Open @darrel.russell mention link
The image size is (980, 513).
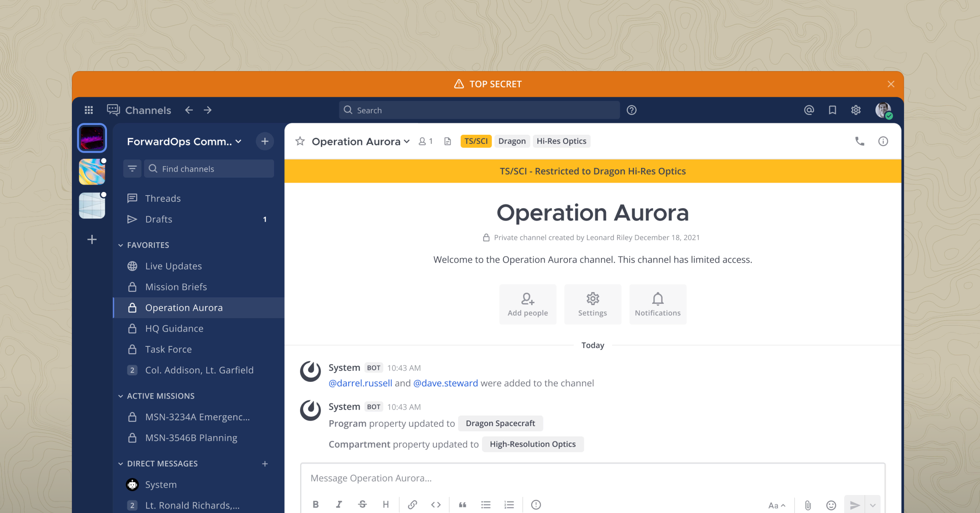(361, 383)
